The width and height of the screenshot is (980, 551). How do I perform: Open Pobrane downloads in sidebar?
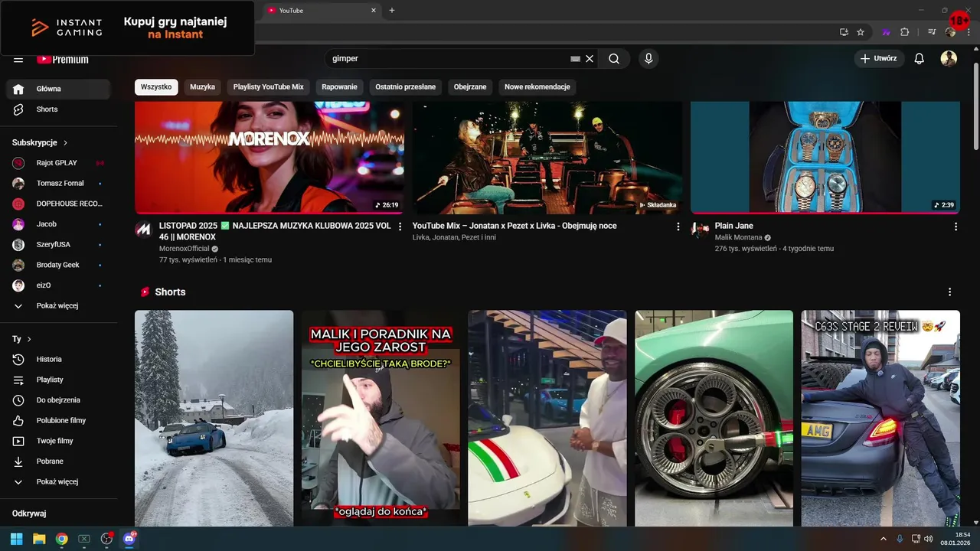pos(58,461)
